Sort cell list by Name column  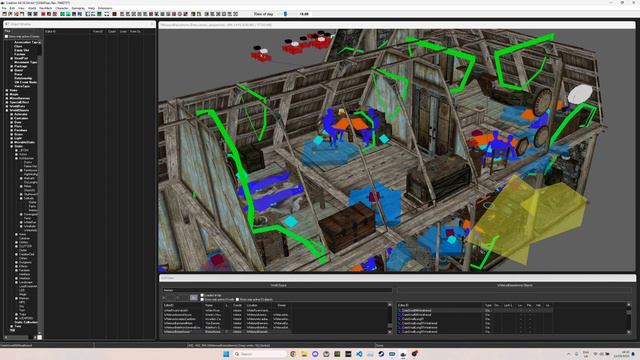tap(213, 305)
